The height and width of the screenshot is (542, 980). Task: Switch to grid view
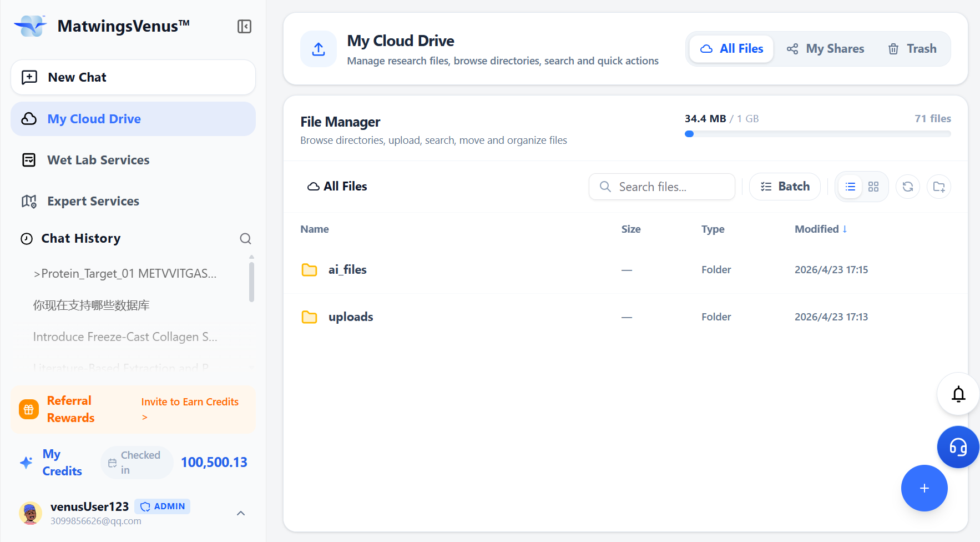coord(873,187)
